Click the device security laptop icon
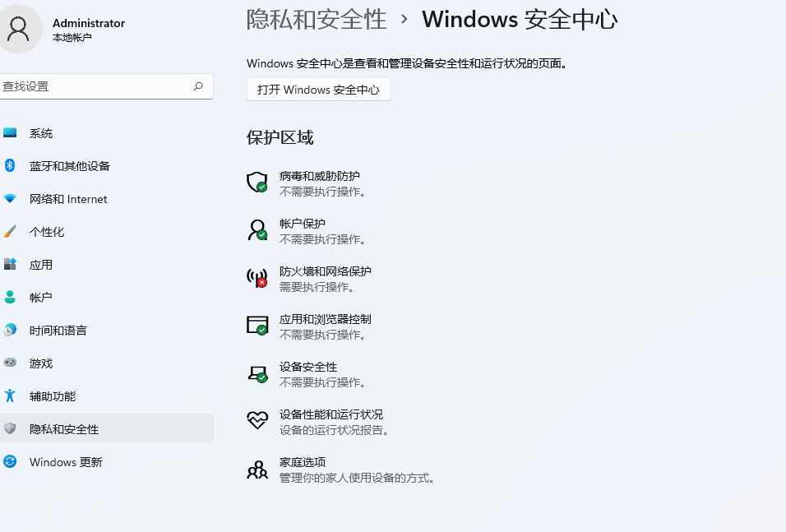The height and width of the screenshot is (532, 786). 257,373
